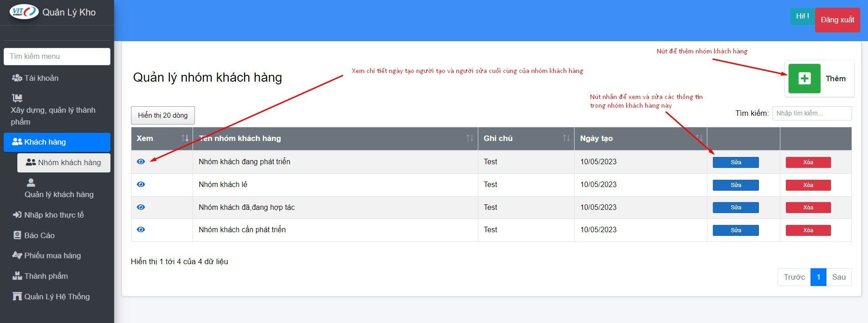Focus the Nhập tìm kiếm table search box
Screen dimensions: 868x323
[x=812, y=113]
